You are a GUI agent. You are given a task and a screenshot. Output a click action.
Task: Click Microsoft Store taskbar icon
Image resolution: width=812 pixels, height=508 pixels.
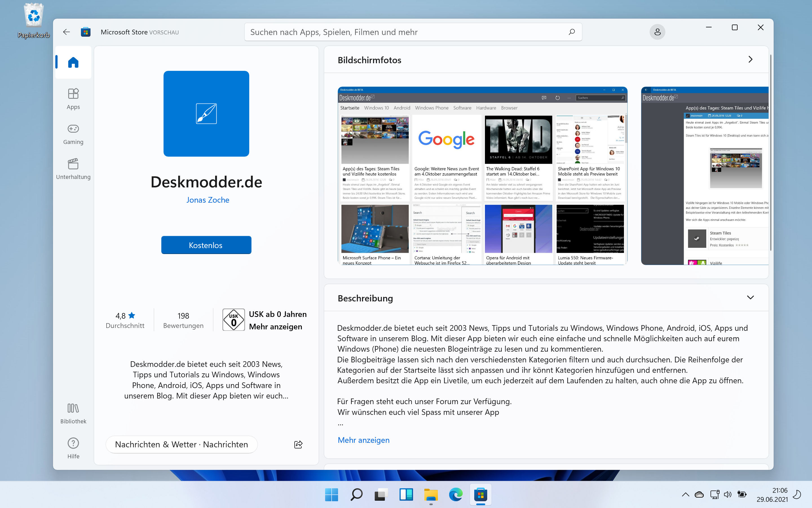click(x=480, y=494)
